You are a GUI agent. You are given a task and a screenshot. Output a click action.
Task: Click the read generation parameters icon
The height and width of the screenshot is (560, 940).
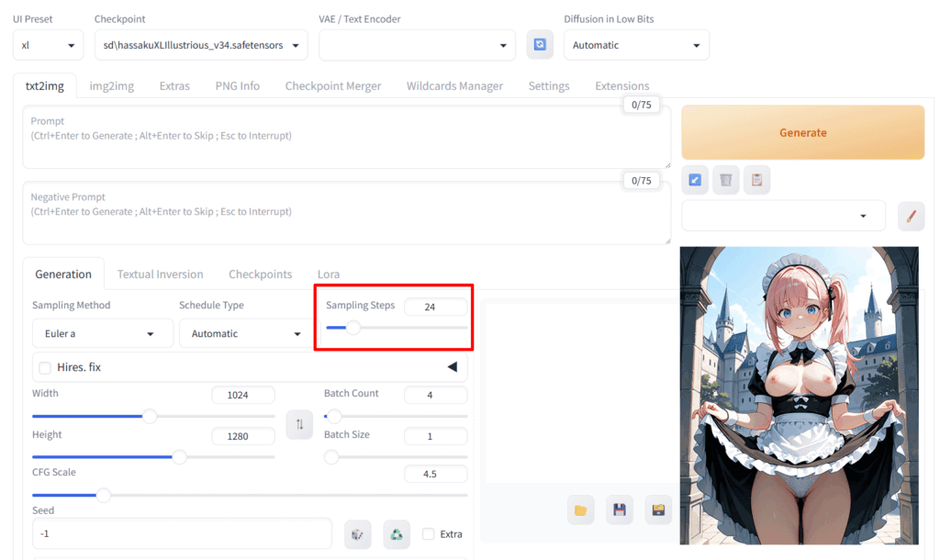pos(695,180)
